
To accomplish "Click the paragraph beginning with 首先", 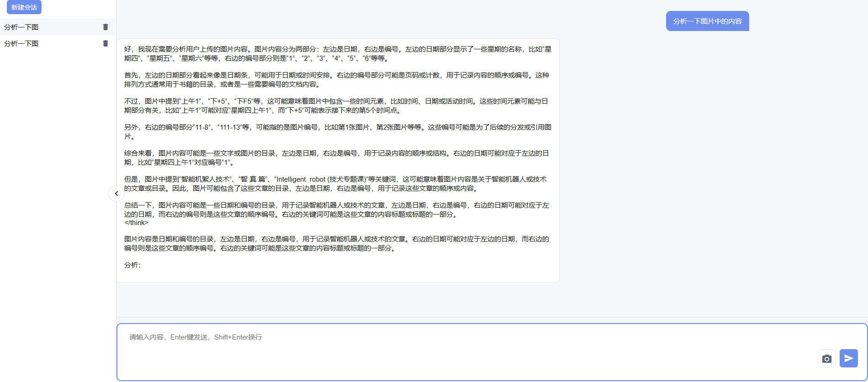I will [337, 80].
